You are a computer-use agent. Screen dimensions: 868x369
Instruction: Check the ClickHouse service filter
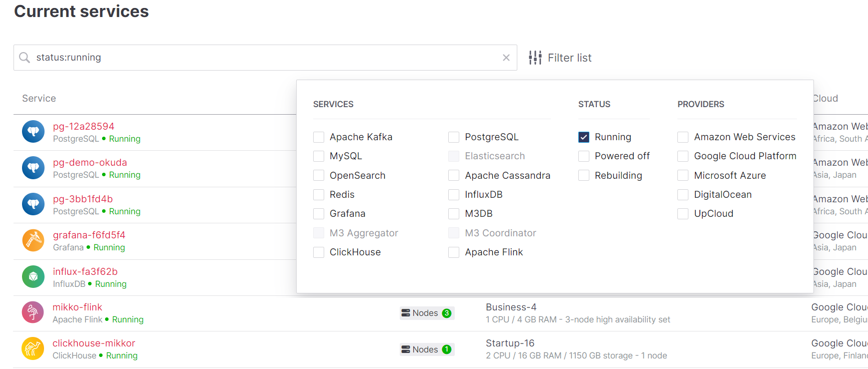(x=319, y=252)
